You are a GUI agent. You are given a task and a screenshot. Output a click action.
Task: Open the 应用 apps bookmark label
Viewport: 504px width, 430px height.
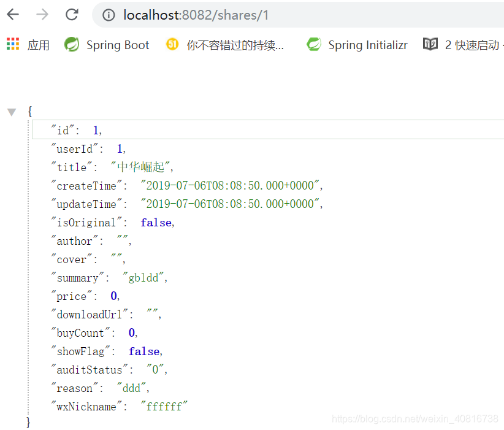pyautogui.click(x=38, y=45)
